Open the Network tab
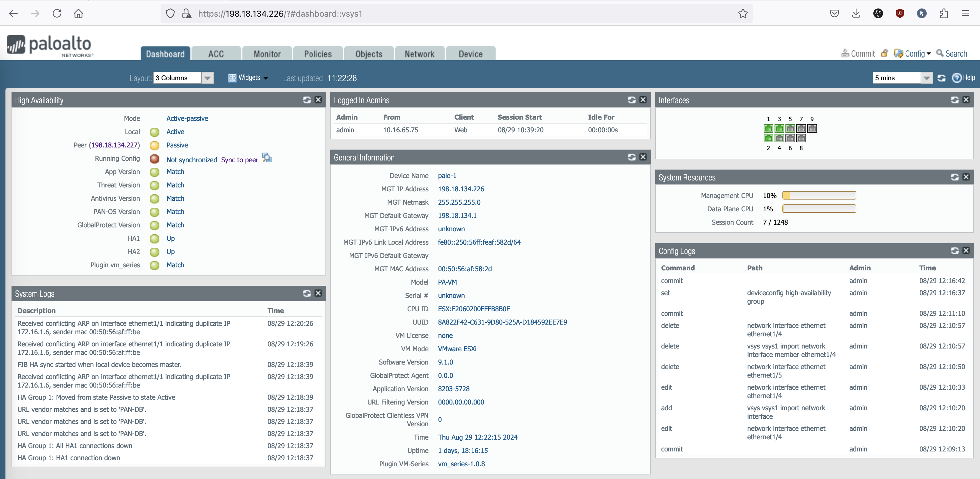Viewport: 980px width, 479px height. pos(419,54)
